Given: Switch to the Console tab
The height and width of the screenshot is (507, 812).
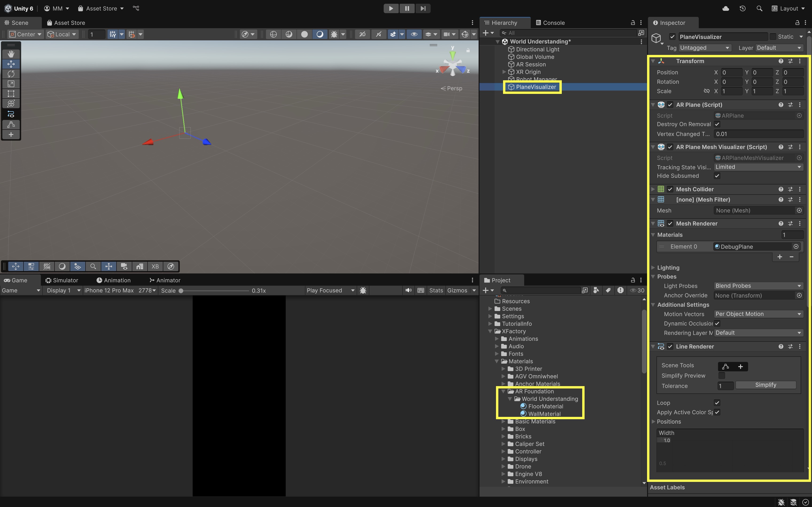Looking at the screenshot, I should [550, 23].
